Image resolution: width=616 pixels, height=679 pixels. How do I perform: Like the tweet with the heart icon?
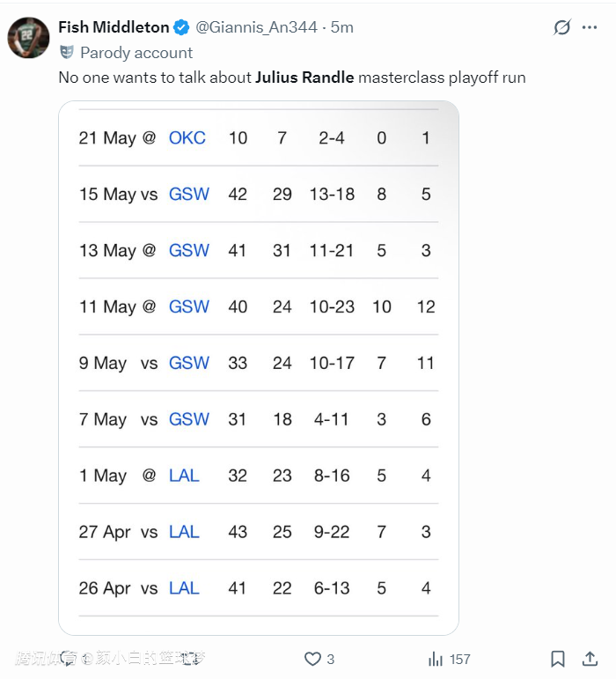coord(312,659)
